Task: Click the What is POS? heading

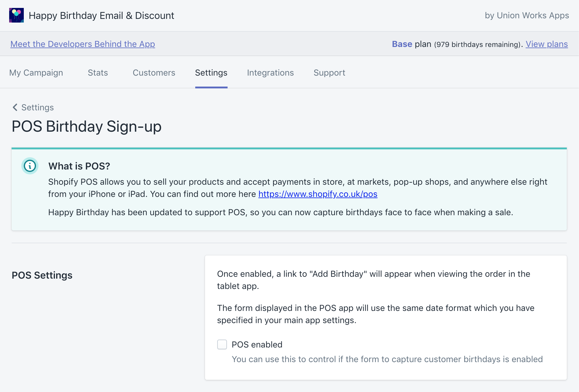Action: pos(79,166)
